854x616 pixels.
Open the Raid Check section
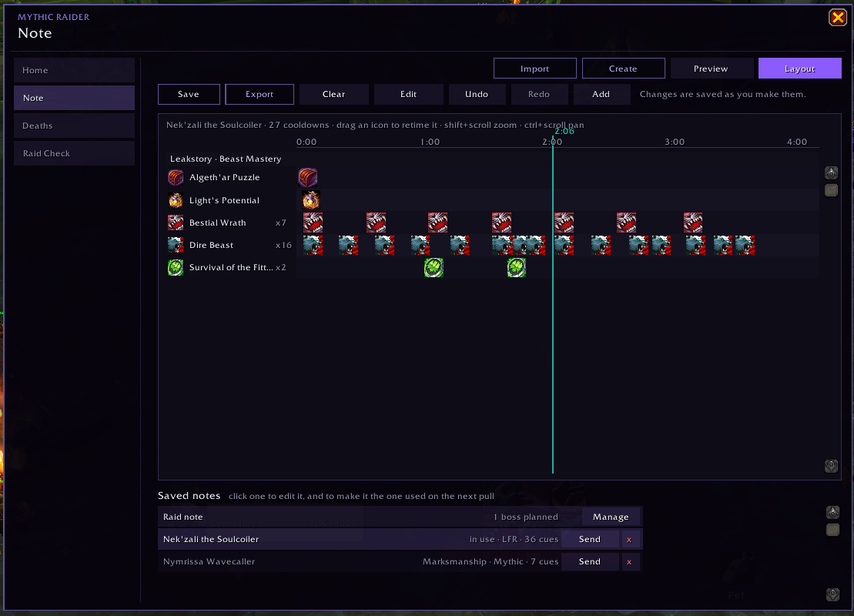click(x=74, y=153)
